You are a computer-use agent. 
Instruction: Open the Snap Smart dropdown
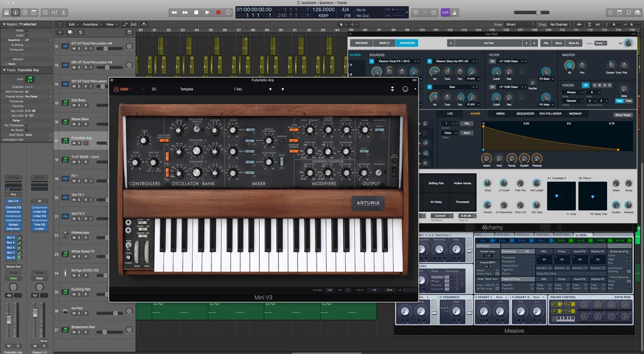(x=517, y=24)
